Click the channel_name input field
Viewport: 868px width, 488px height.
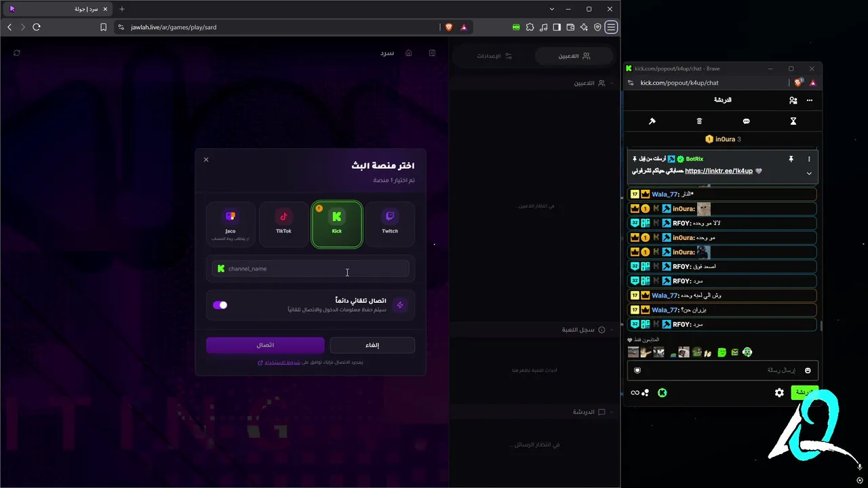coord(311,268)
